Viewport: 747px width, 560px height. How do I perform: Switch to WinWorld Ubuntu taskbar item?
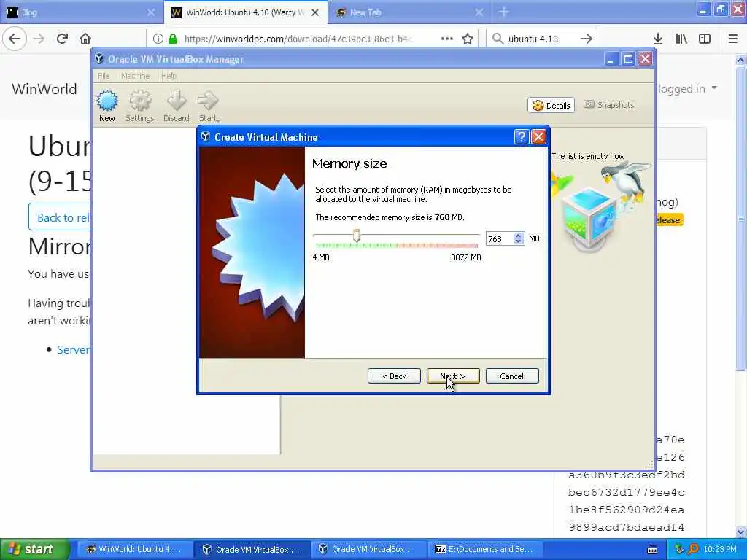pyautogui.click(x=134, y=549)
